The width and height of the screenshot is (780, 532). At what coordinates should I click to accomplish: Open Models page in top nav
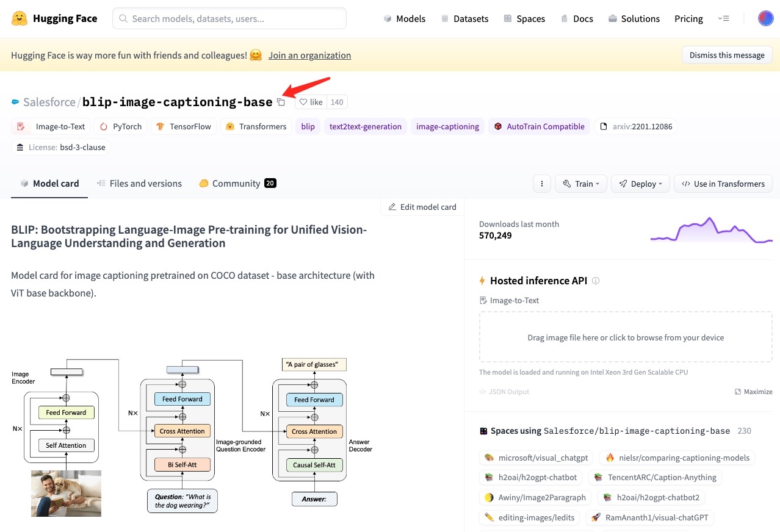tap(404, 18)
